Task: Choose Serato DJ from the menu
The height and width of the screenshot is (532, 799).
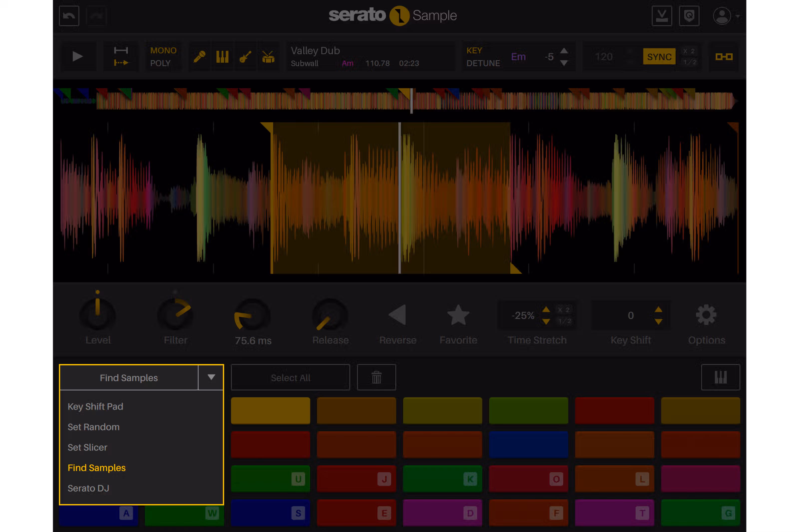Action: [89, 488]
